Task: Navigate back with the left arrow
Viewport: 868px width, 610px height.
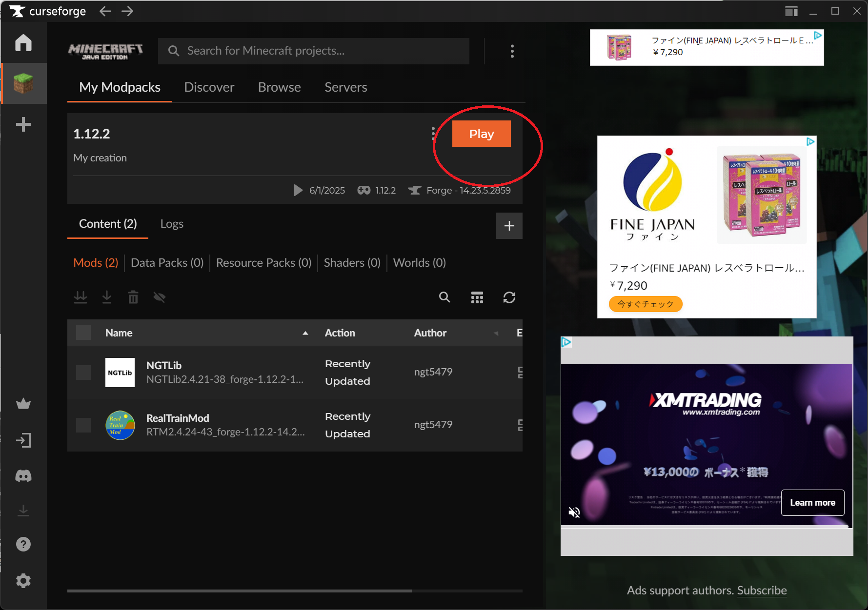Action: (105, 11)
